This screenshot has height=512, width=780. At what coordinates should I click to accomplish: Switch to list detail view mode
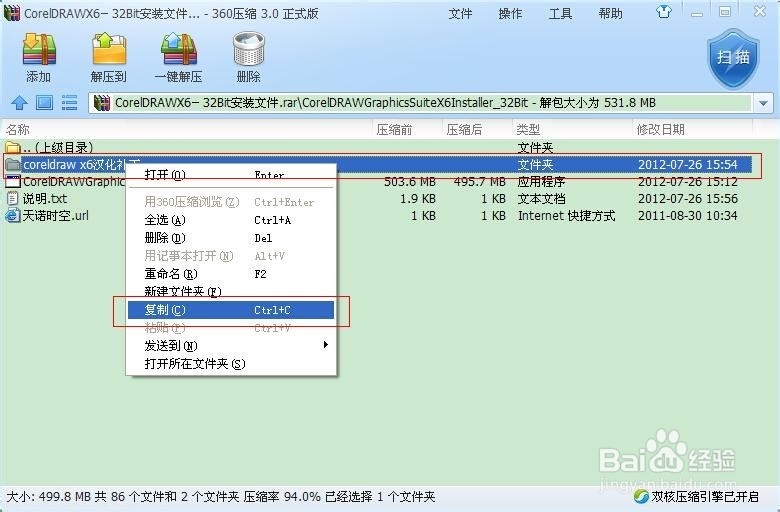[x=69, y=103]
